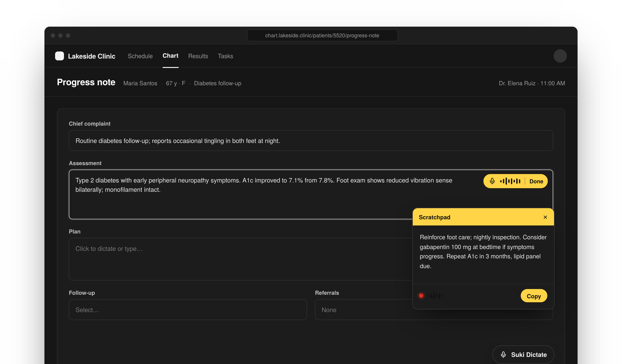Click the yellow pill's waveform indicator
Viewport: 622px width, 364px height.
pos(510,181)
